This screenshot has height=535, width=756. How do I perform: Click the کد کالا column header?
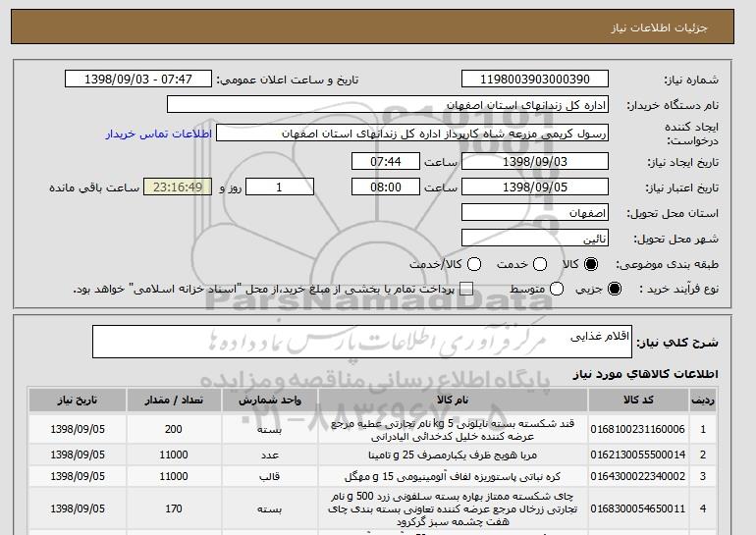coord(638,401)
